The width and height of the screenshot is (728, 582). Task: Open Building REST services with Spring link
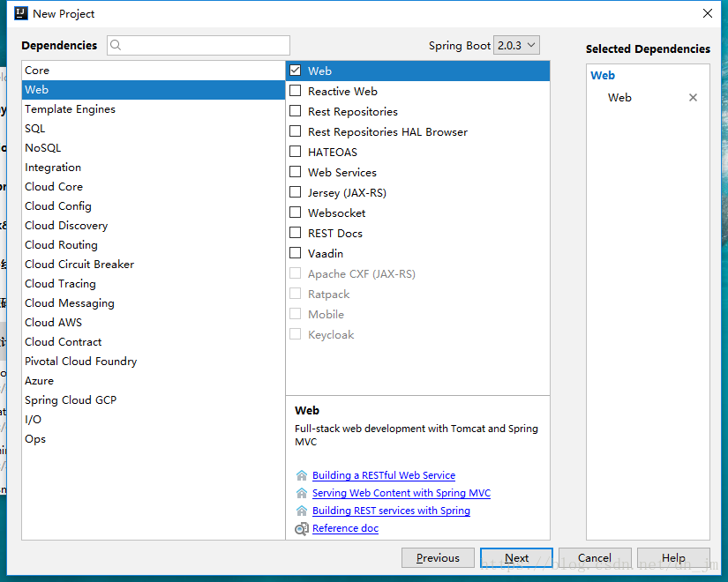point(391,511)
